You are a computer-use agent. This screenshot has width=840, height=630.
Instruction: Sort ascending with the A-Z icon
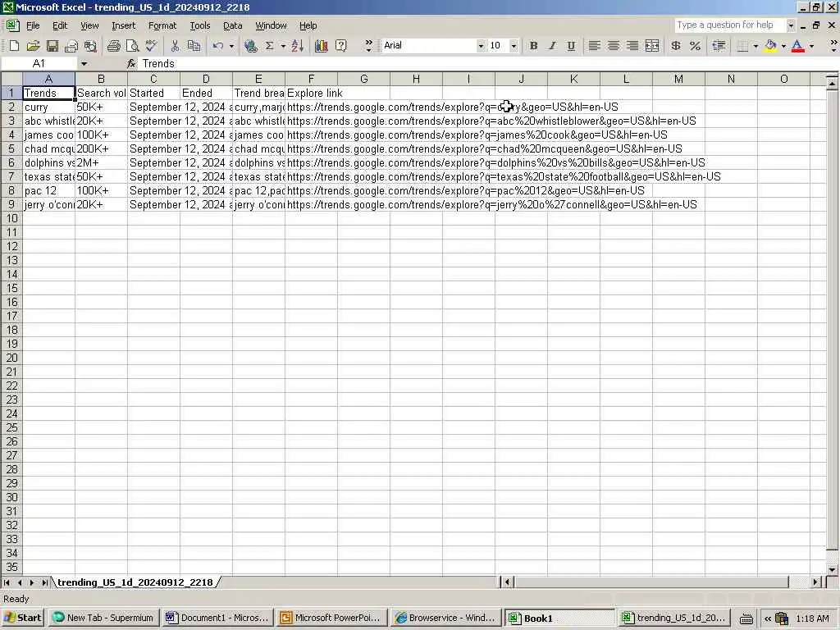point(297,46)
